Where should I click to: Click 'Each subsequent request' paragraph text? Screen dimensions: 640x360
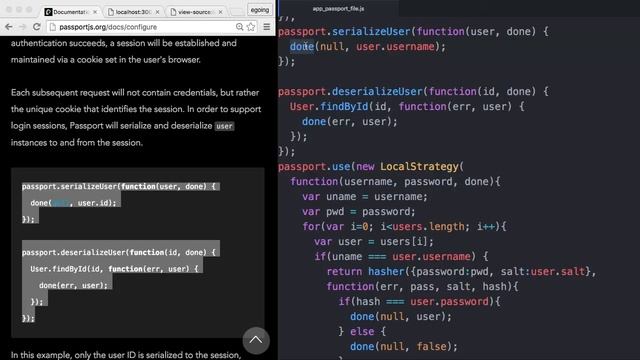136,118
